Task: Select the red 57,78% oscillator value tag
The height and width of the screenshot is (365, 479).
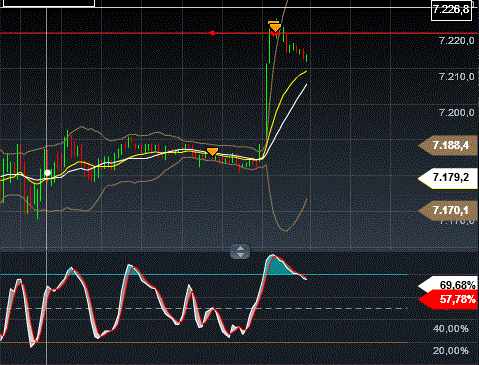Action: pos(448,299)
